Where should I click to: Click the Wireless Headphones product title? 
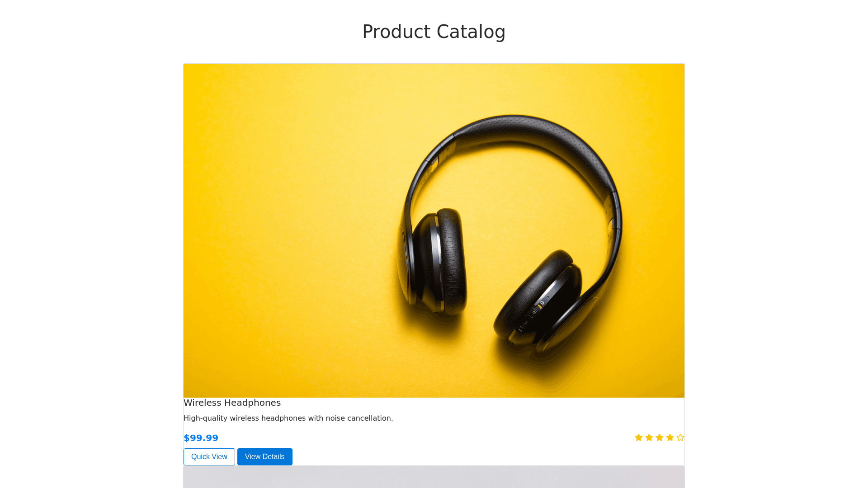[232, 403]
